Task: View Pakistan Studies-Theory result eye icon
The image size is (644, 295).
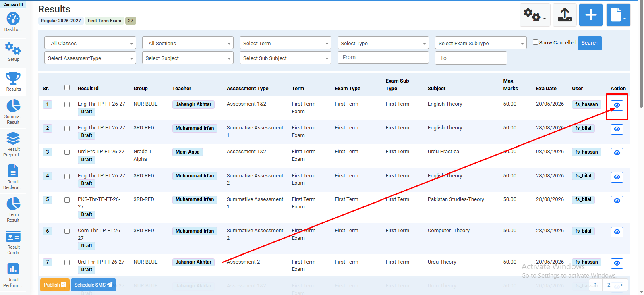Action: 617,201
